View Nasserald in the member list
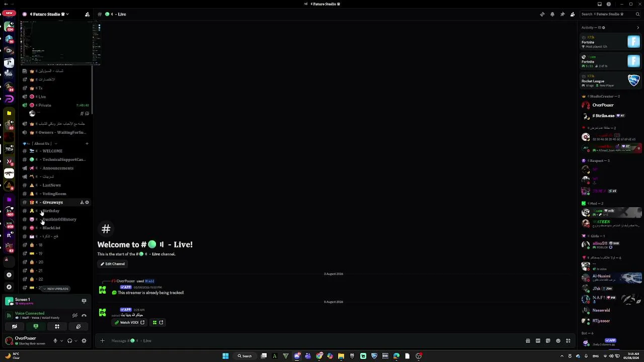This screenshot has width=644, height=362. 610,310
